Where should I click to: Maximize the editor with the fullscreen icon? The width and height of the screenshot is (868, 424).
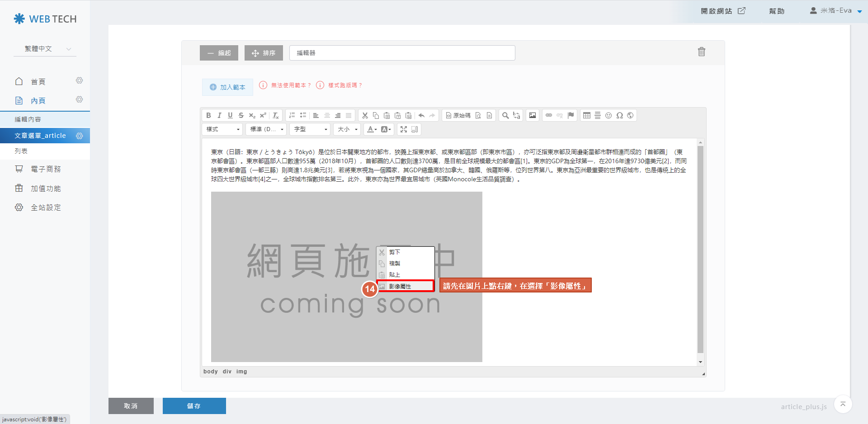tap(404, 129)
